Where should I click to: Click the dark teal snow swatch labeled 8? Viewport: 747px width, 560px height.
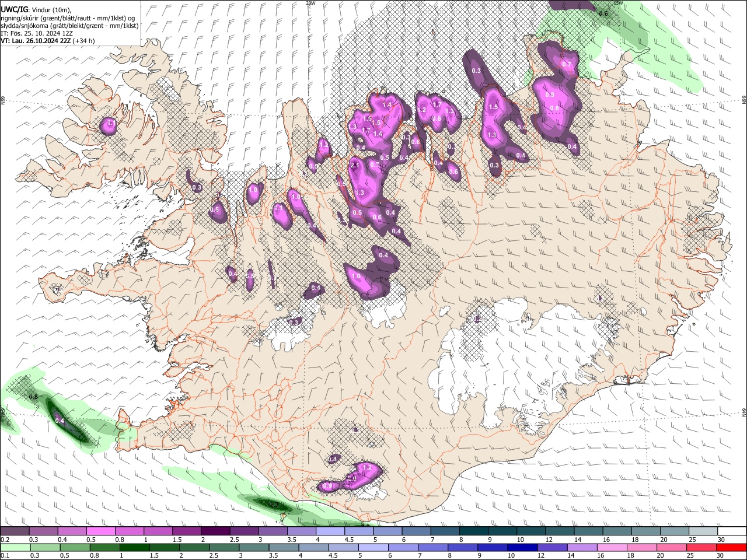pyautogui.click(x=474, y=531)
